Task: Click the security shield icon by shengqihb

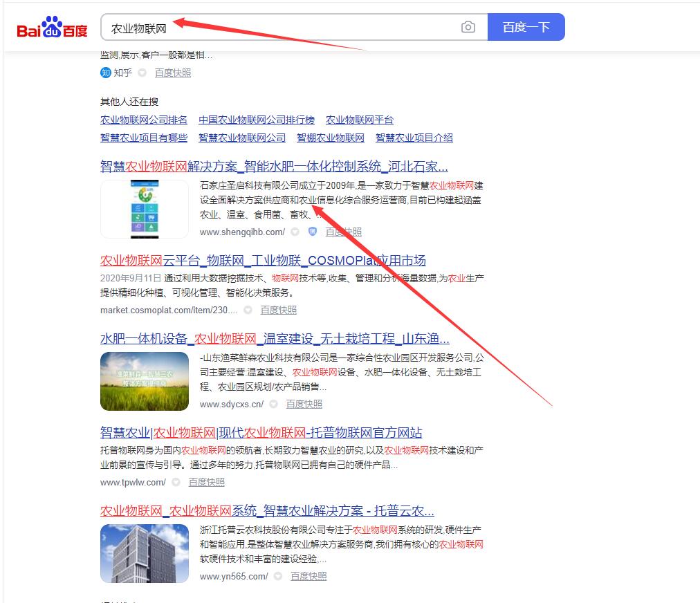Action: (x=313, y=232)
